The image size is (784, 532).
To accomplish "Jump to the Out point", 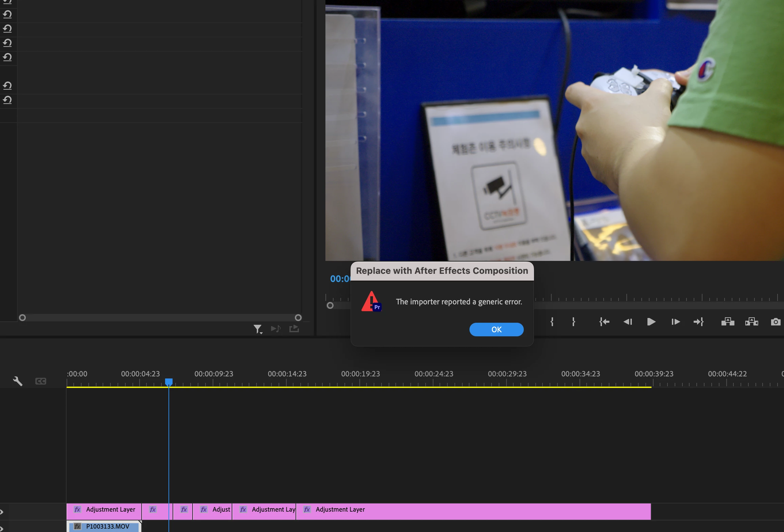I will pos(698,322).
